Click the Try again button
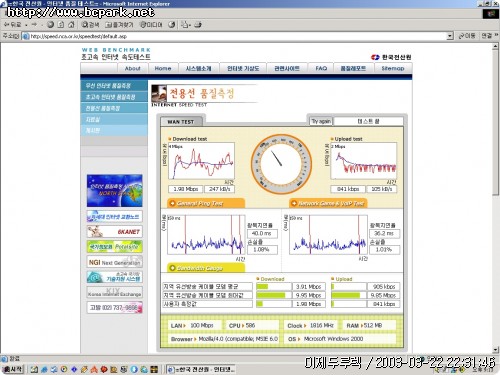The width and height of the screenshot is (500, 375). pyautogui.click(x=321, y=121)
